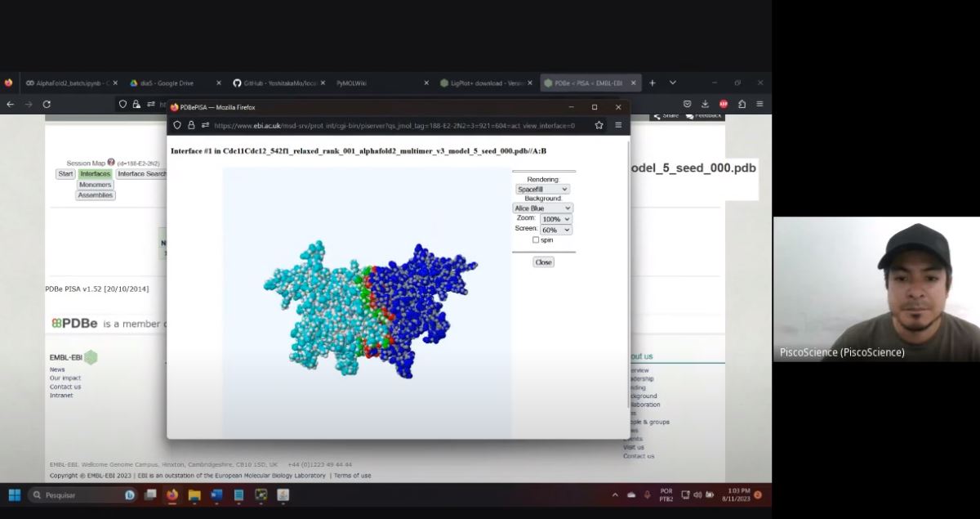The image size is (980, 519).
Task: Open Firefox from the Windows taskbar
Action: [172, 494]
